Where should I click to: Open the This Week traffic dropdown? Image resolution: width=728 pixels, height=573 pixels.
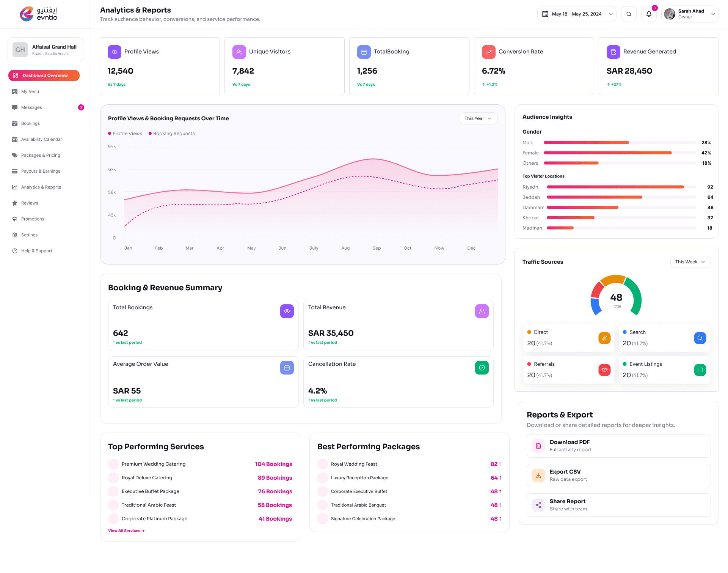pos(690,262)
